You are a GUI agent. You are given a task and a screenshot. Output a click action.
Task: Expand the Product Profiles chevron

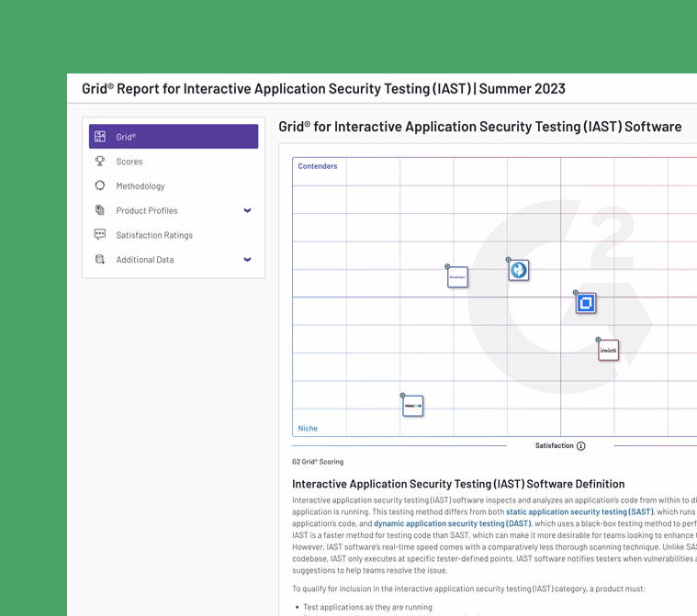(x=247, y=210)
